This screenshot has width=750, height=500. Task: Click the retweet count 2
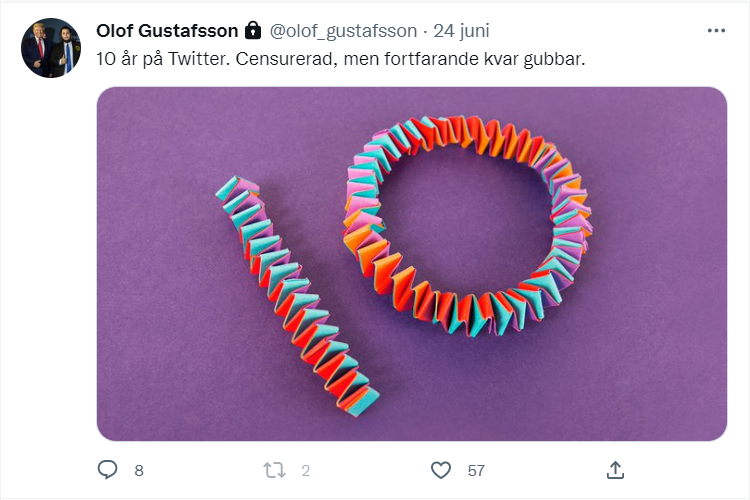point(306,471)
